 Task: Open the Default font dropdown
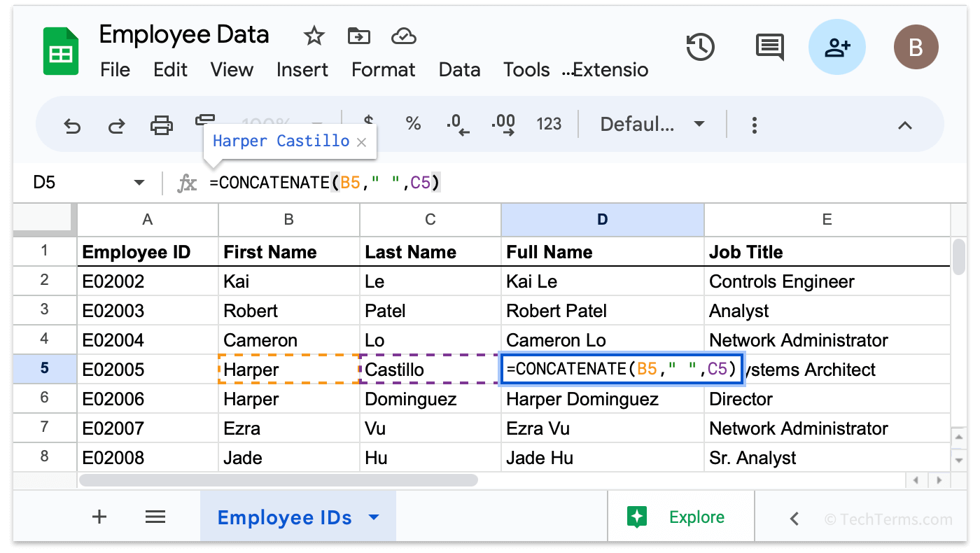[652, 125]
